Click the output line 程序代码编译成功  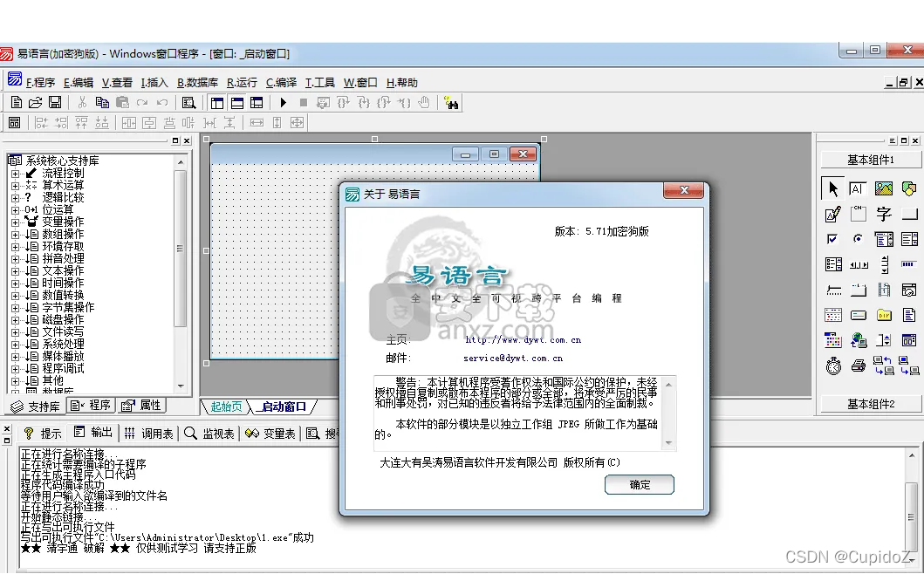coord(63,485)
